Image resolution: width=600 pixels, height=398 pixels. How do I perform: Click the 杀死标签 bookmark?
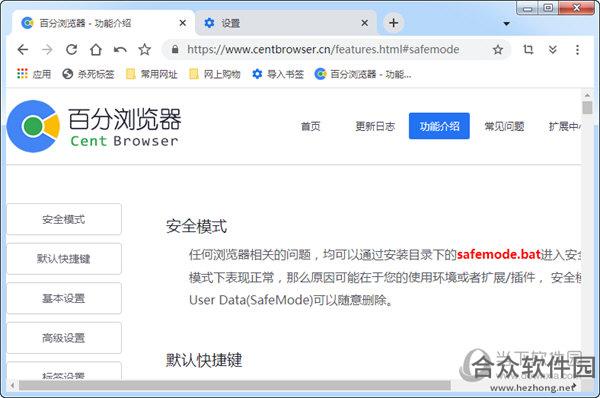88,74
